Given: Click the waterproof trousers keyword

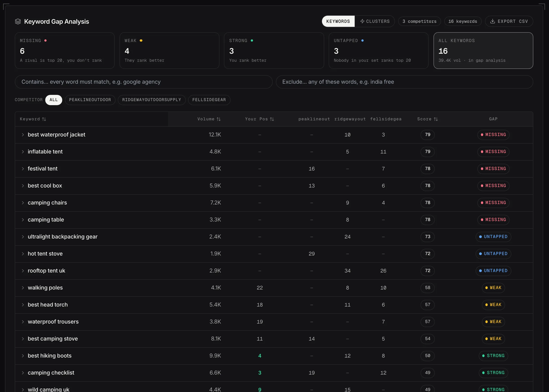Looking at the screenshot, I should coord(53,322).
